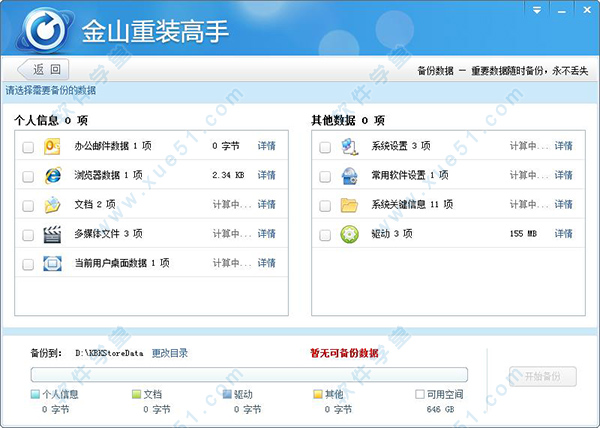Click the 155 MB driver size value
Screen dimensions: 600x428
[523, 234]
